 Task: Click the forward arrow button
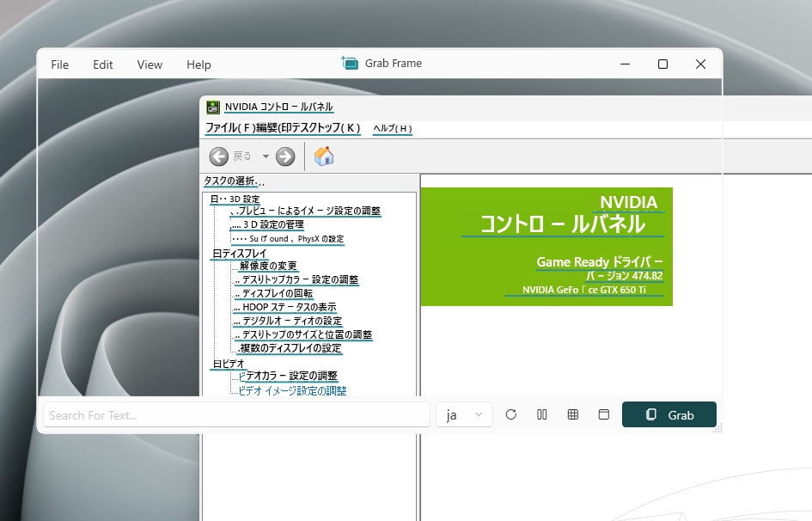(285, 156)
